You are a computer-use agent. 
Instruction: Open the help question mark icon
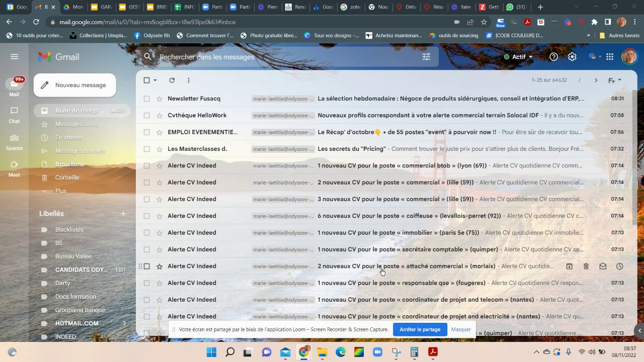tap(553, 57)
